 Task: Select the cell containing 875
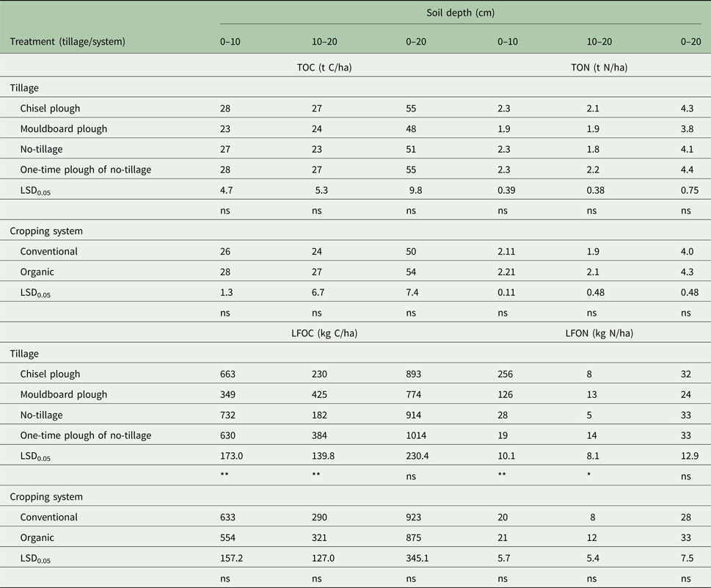tap(414, 537)
